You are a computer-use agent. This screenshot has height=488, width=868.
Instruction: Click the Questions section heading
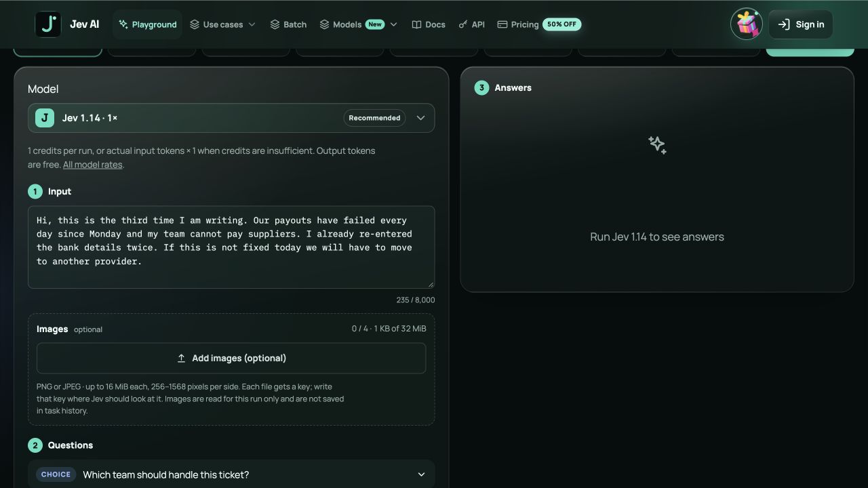(x=71, y=445)
